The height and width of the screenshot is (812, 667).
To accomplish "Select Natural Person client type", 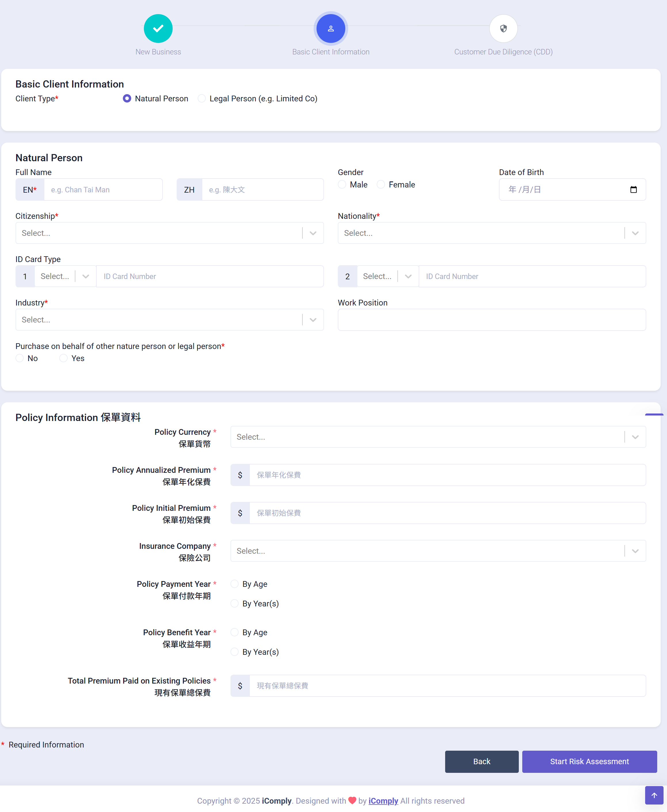I will [127, 98].
